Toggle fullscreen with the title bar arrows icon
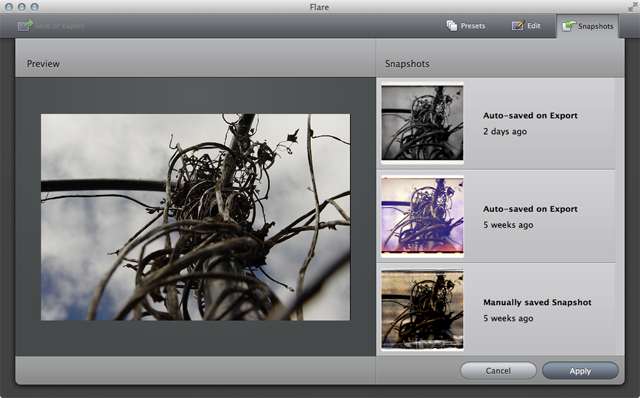 pos(632,7)
